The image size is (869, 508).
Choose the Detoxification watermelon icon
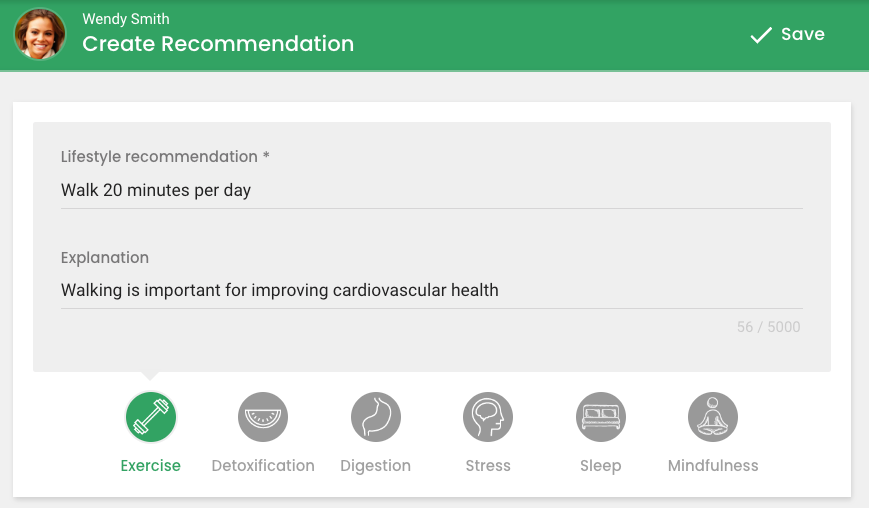point(263,417)
